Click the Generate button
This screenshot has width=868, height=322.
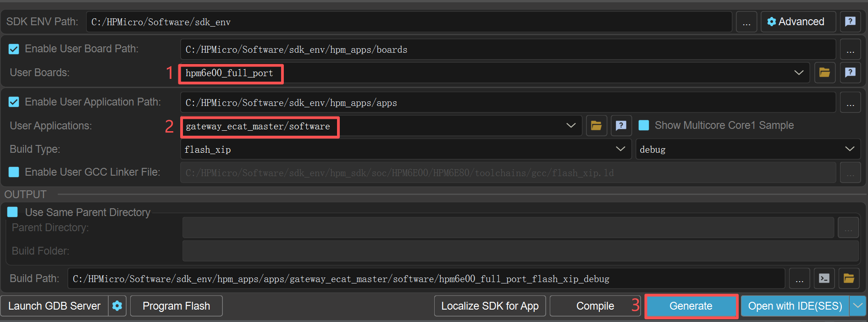pos(691,306)
